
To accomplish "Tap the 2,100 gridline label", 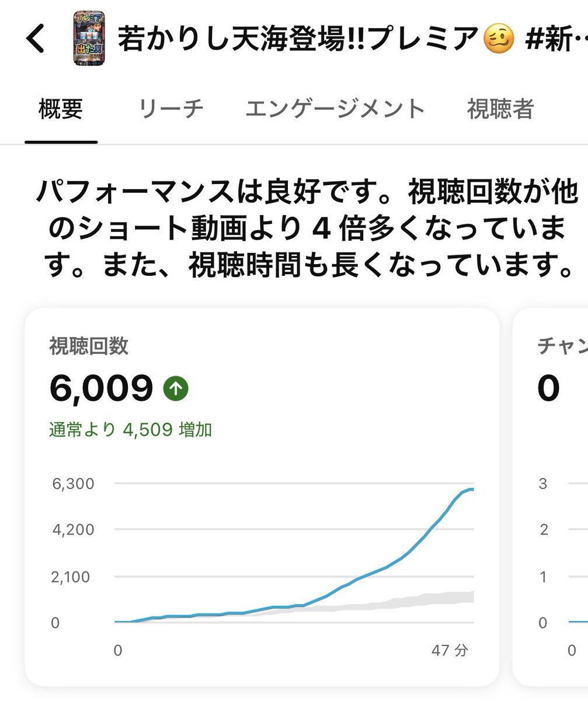I will point(72,577).
